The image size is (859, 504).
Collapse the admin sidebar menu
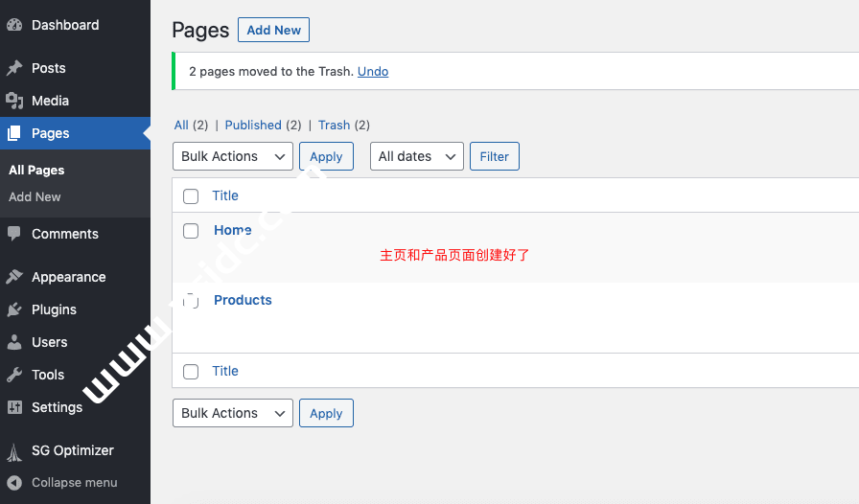tap(74, 482)
